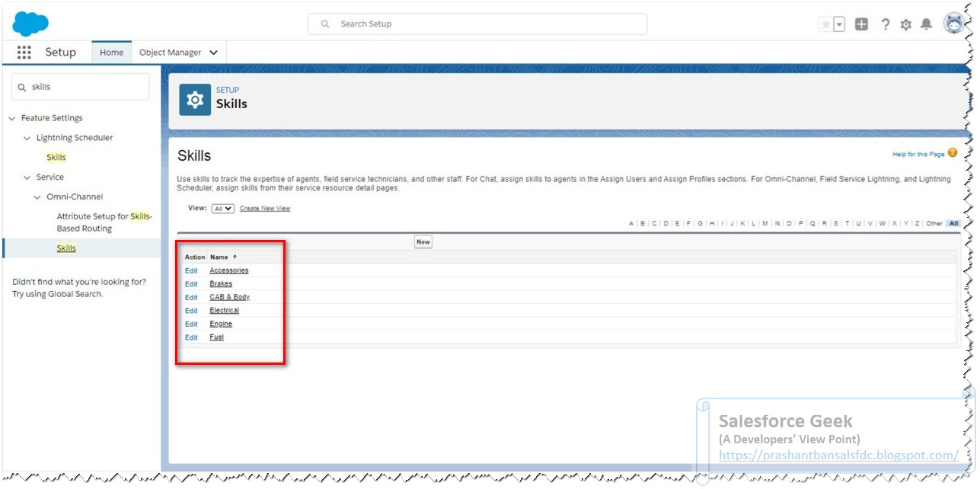This screenshot has height=489, width=980.
Task: Edit the Fuel skill
Action: pos(191,337)
